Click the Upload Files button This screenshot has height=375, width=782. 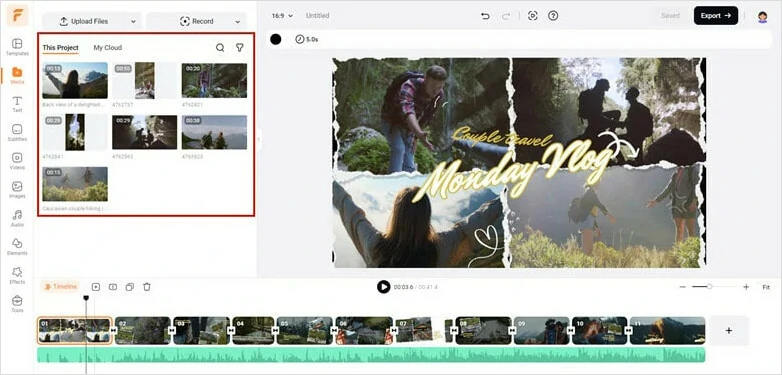(x=84, y=21)
